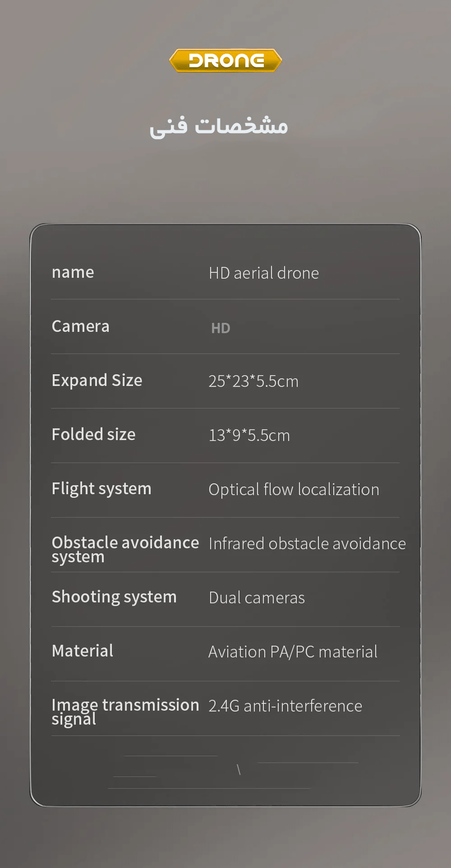Image resolution: width=451 pixels, height=868 pixels.
Task: Select the 'Folded size' label
Action: point(94,435)
